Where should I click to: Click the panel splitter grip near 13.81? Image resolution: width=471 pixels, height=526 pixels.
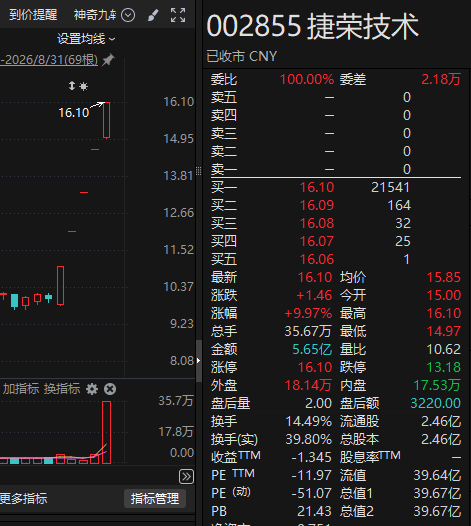[x=199, y=171]
